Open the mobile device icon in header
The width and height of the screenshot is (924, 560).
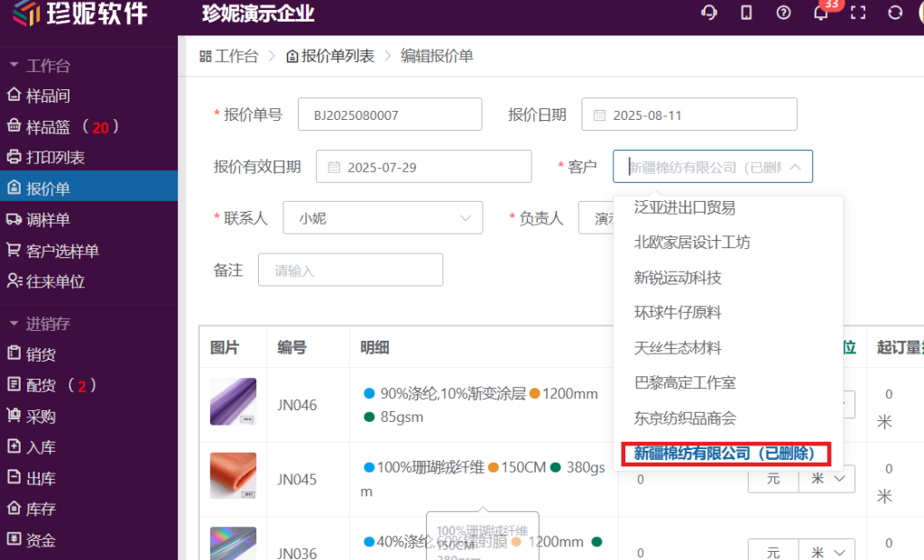coord(746,13)
